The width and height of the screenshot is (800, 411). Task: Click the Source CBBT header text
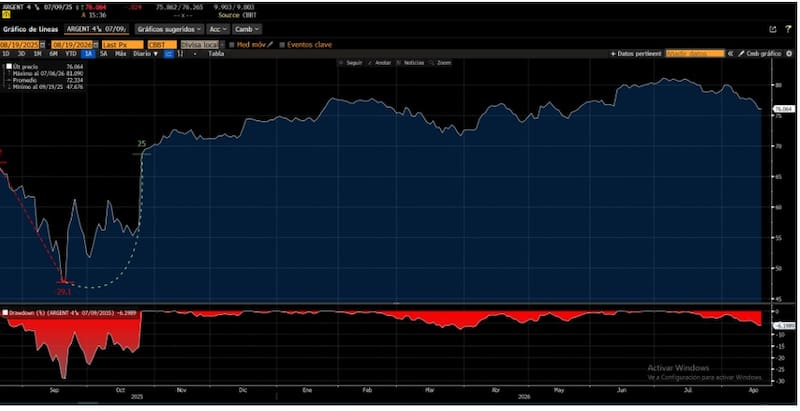(x=237, y=15)
